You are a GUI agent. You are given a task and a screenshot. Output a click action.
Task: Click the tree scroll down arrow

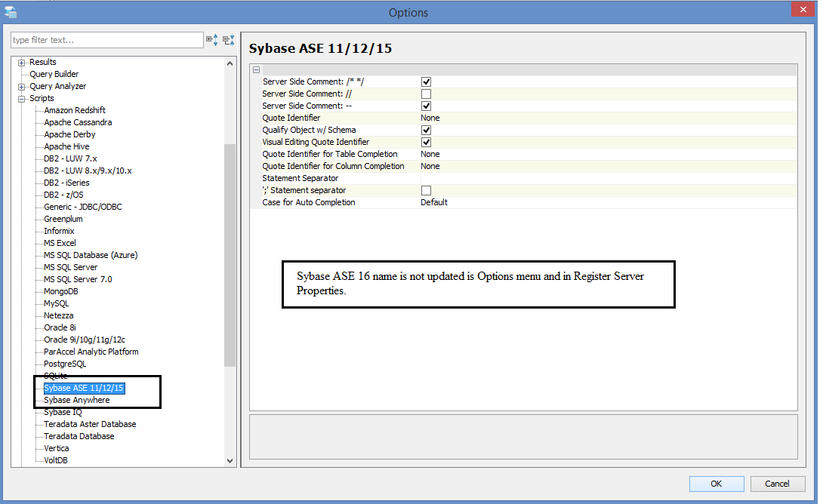coord(230,460)
